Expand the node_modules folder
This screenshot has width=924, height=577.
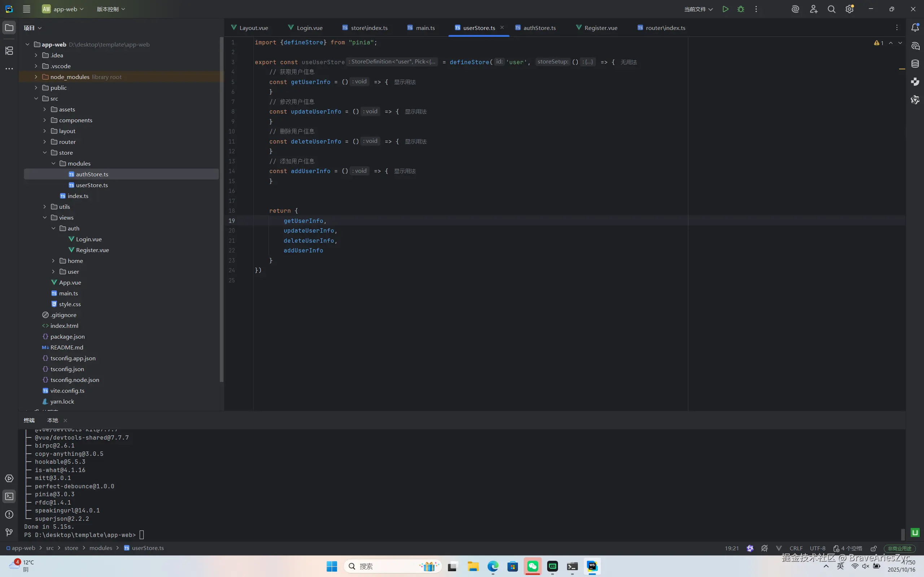(36, 77)
